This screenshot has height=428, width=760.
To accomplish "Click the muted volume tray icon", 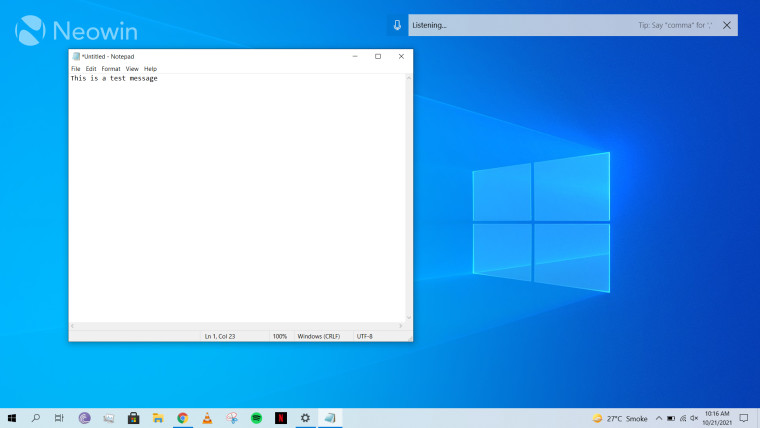I will pos(694,418).
